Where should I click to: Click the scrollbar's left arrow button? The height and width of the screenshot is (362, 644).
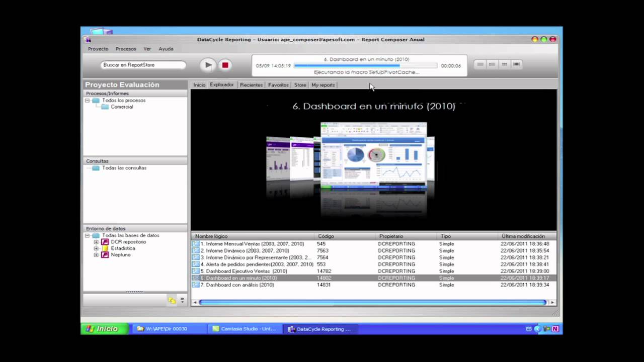pyautogui.click(x=194, y=302)
